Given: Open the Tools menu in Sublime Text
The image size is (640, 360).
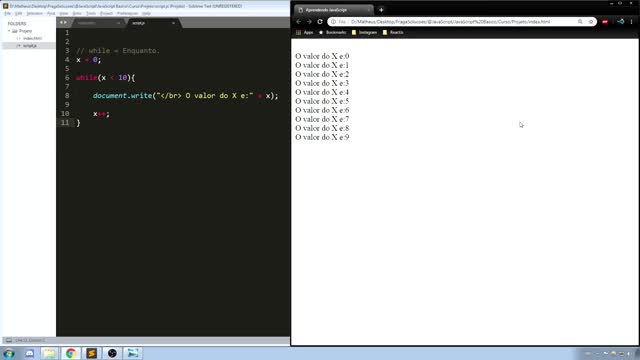Looking at the screenshot, I should 91,13.
